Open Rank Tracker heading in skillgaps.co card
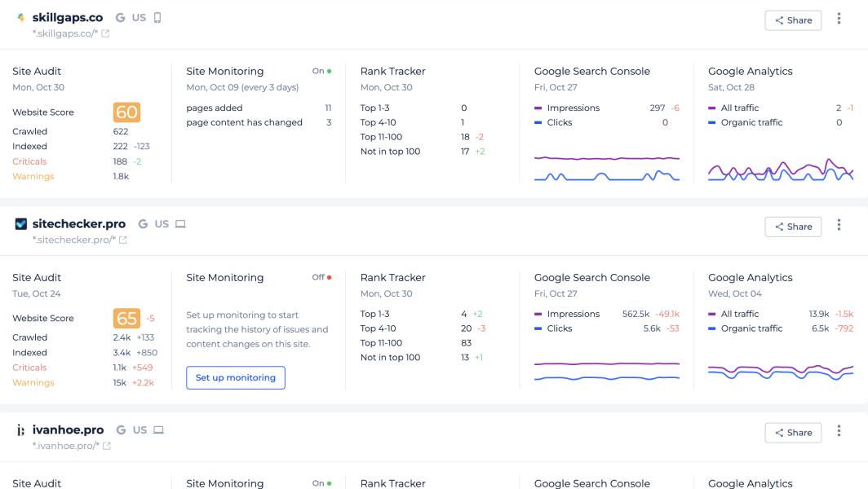 click(393, 72)
